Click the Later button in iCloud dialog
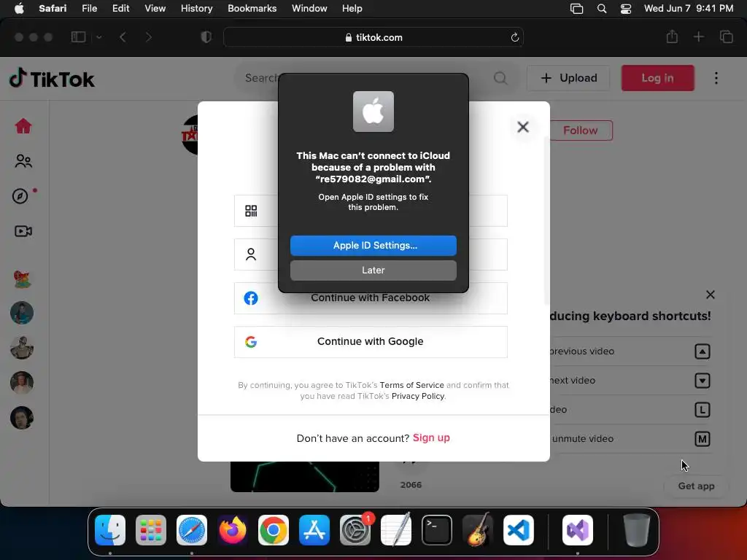Viewport: 747px width, 560px height. pos(373,271)
